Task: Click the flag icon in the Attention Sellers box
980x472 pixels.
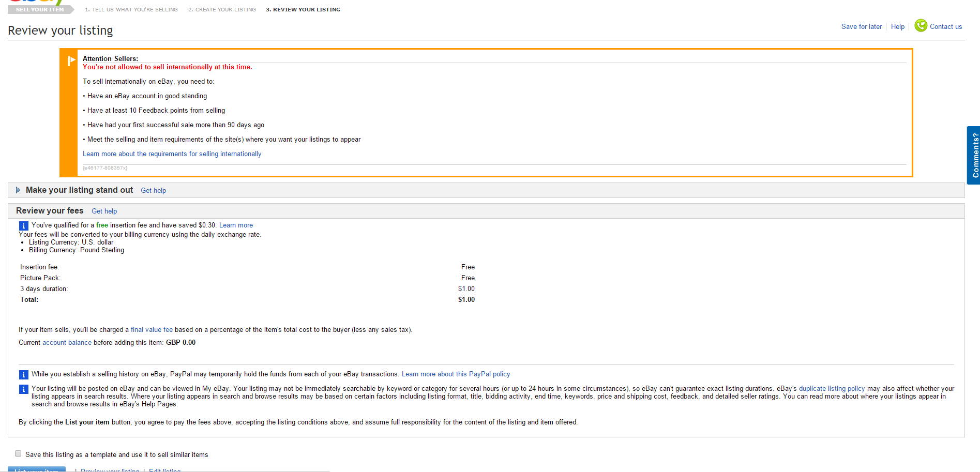Action: coord(71,60)
